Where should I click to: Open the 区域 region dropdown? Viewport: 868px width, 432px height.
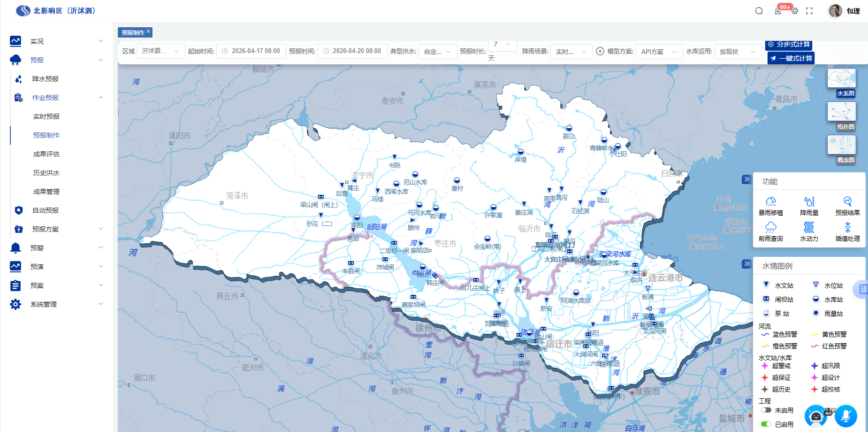(160, 51)
